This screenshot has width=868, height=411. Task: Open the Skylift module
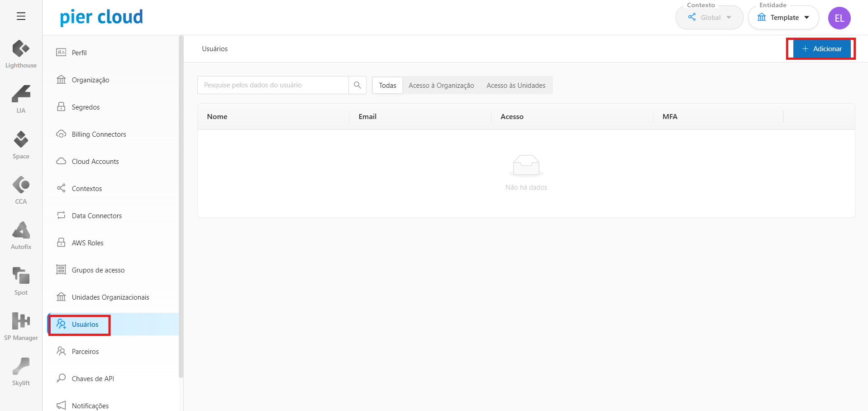pos(21,371)
